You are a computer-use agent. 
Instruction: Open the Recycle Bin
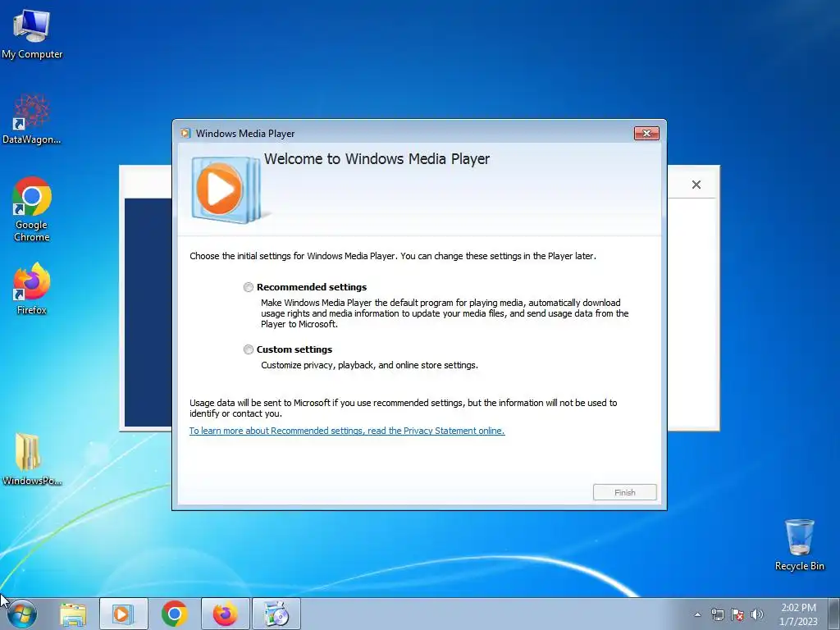click(799, 545)
